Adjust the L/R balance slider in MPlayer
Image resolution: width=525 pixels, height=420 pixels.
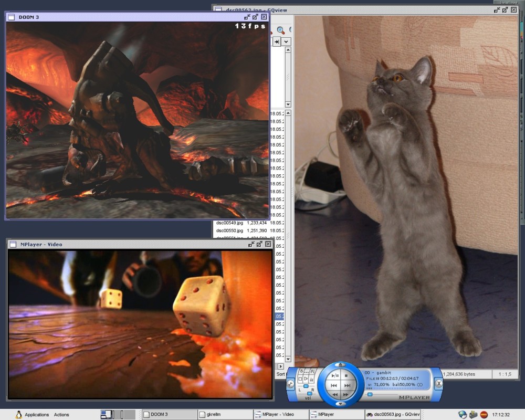point(306,386)
